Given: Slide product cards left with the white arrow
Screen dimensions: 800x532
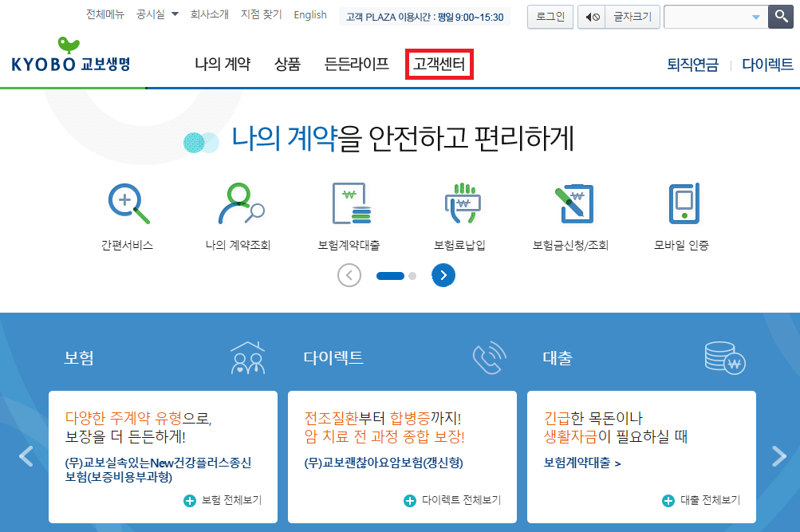Looking at the screenshot, I should click(26, 456).
